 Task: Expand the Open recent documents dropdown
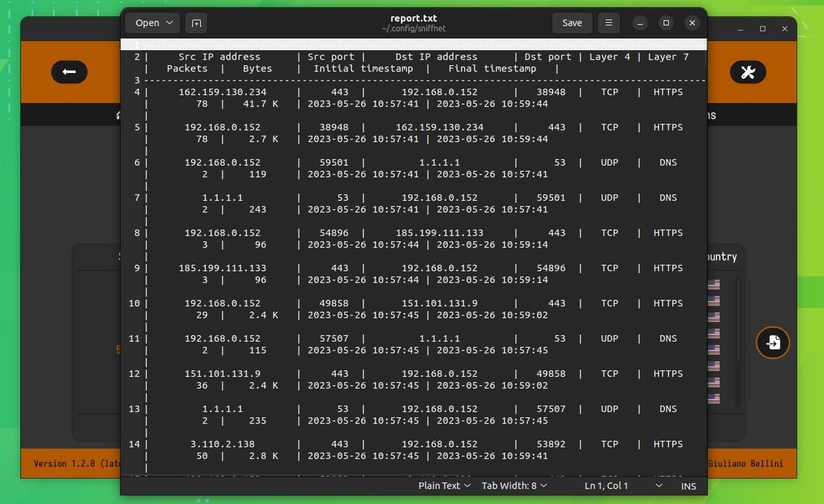152,22
